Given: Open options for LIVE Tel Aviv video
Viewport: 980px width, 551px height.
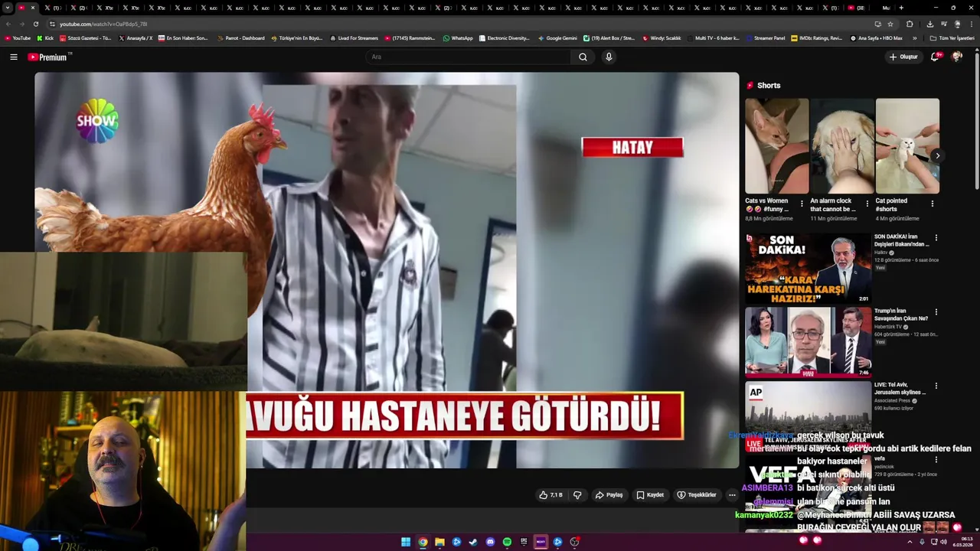Looking at the screenshot, I should pos(936,386).
